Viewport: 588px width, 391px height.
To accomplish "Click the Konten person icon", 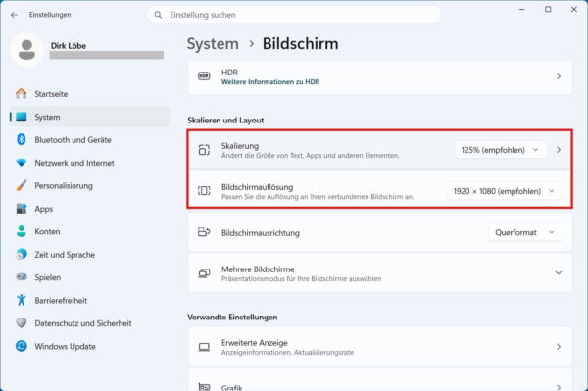I will pyautogui.click(x=22, y=231).
